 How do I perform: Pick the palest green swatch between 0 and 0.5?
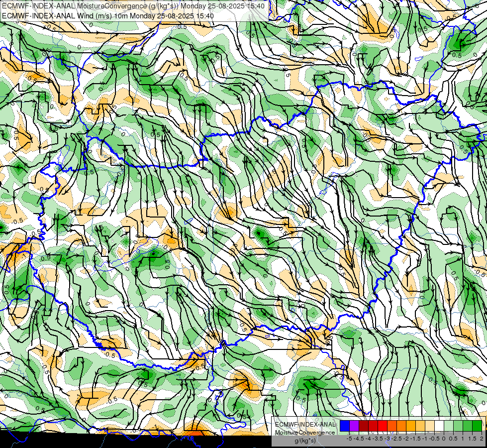point(449,426)
